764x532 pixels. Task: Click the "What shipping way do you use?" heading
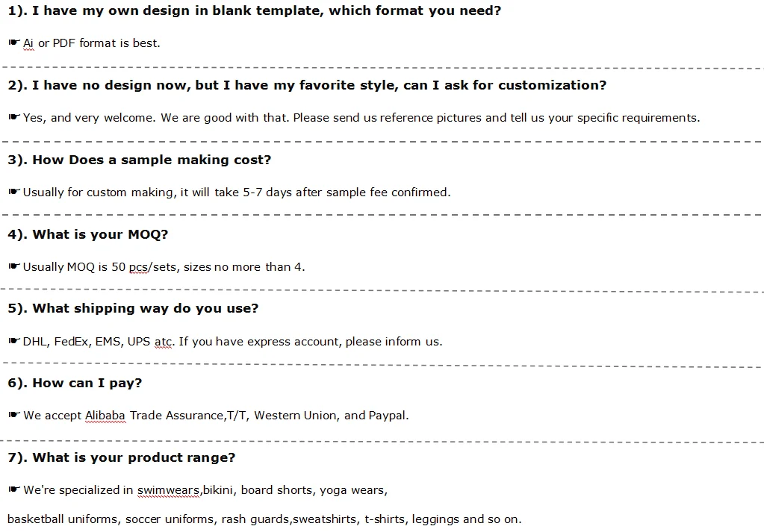(x=133, y=308)
